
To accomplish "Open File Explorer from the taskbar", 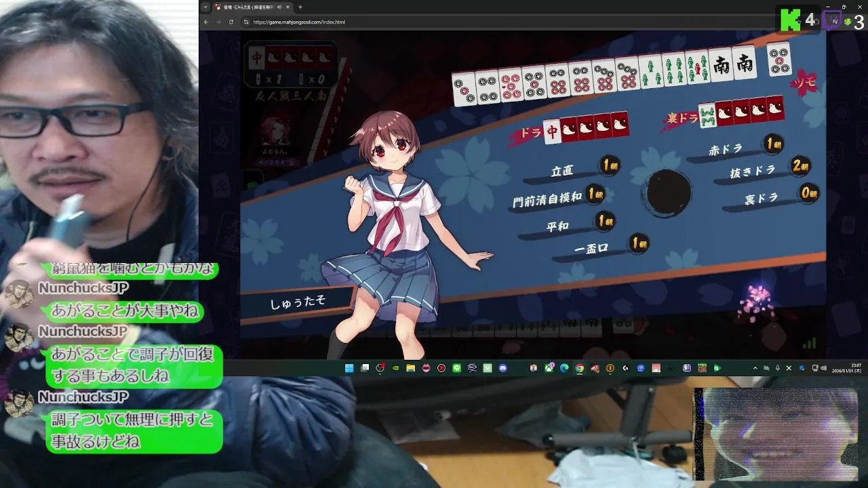I will [410, 368].
